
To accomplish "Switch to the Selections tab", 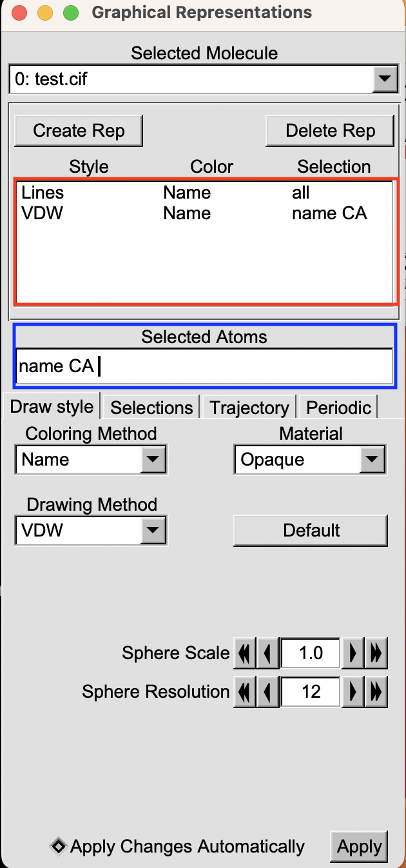I will pyautogui.click(x=151, y=407).
